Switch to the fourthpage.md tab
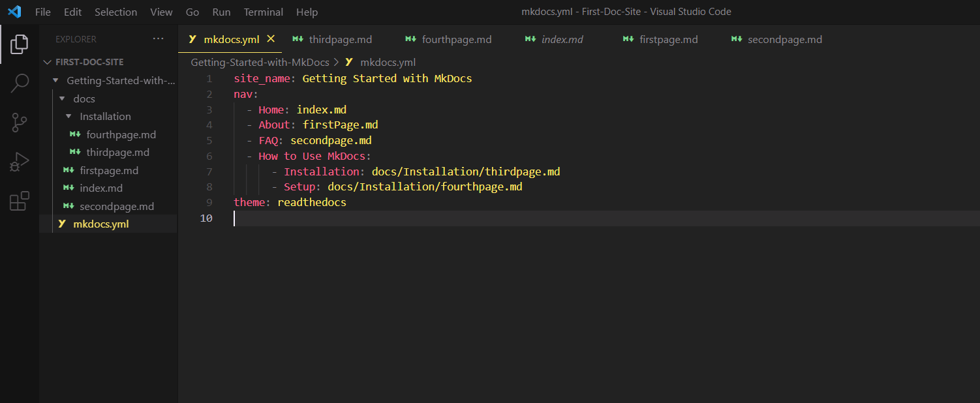This screenshot has height=403, width=980. 455,39
